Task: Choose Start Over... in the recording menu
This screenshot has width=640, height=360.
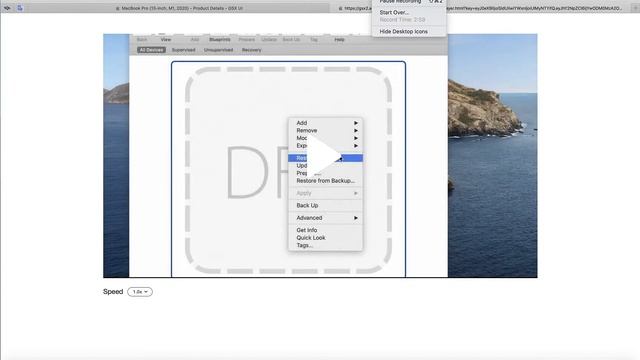Action: tap(394, 13)
